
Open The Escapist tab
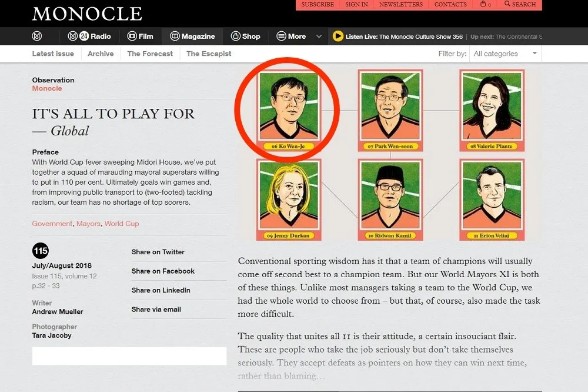tap(209, 54)
